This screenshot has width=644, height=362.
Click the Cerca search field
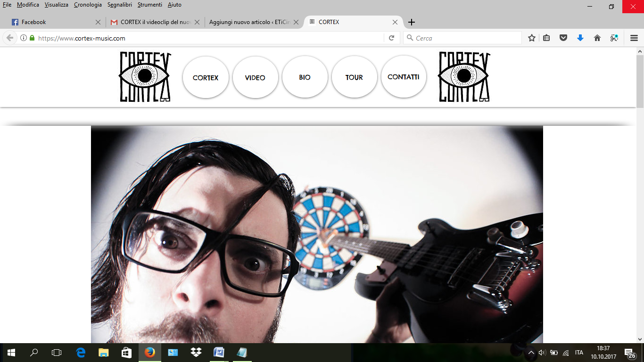point(462,38)
